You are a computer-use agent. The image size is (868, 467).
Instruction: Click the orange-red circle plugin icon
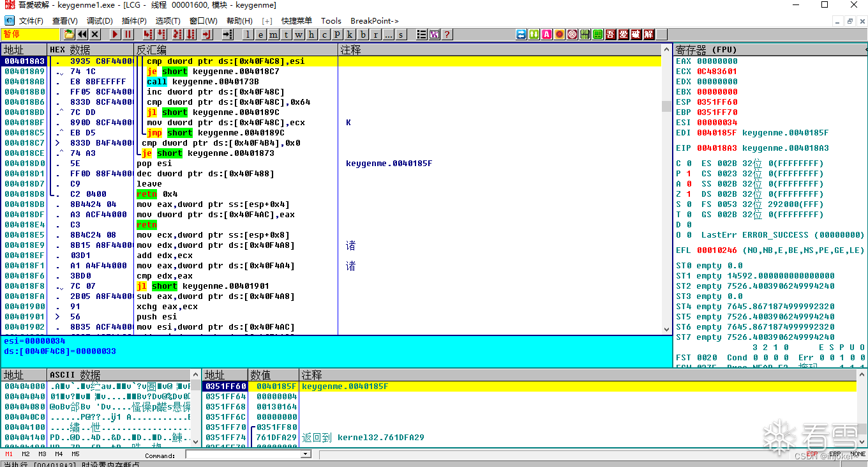coord(560,34)
